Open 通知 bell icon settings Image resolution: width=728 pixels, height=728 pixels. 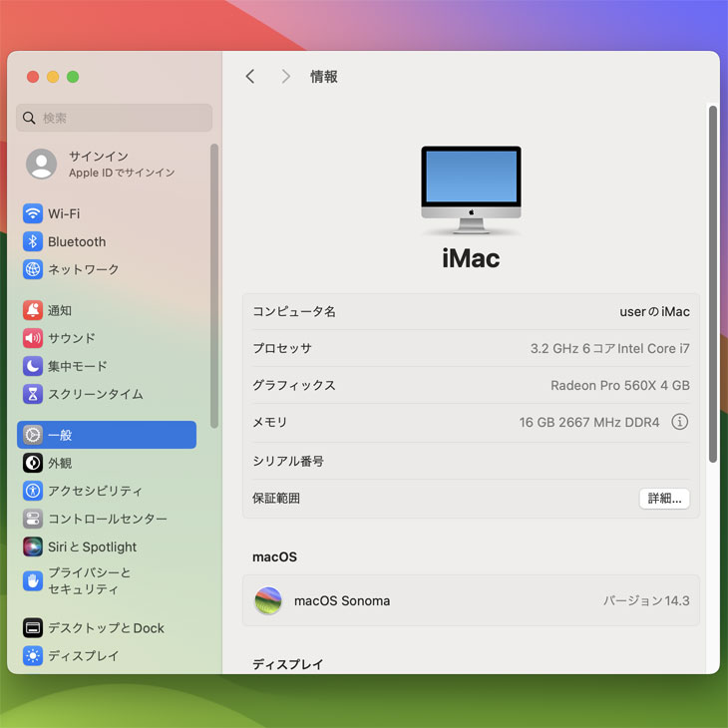(33, 310)
